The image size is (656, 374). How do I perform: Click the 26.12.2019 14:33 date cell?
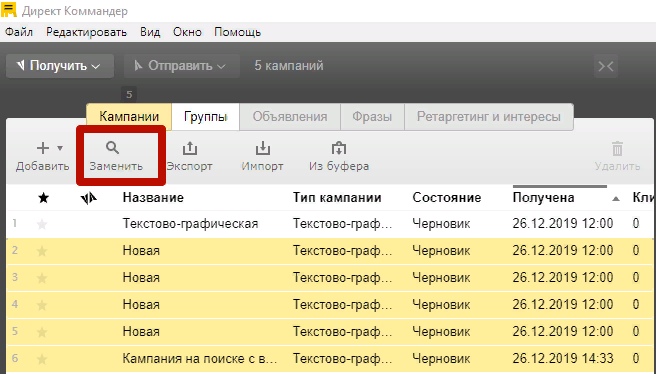(563, 359)
